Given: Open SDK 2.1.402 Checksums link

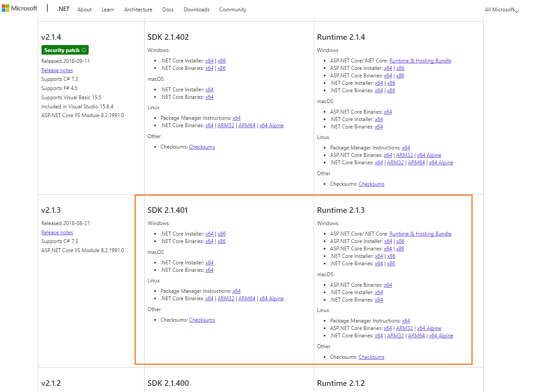Looking at the screenshot, I should click(x=202, y=147).
